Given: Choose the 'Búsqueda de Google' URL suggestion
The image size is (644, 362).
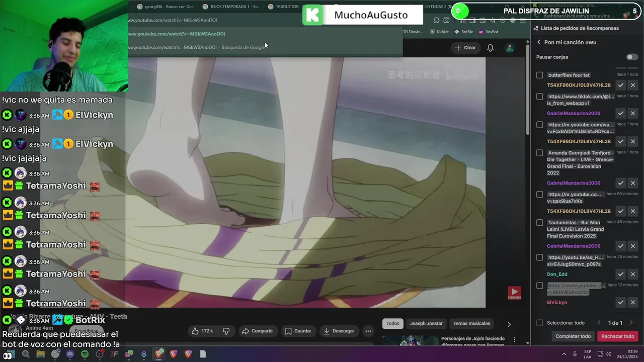Looking at the screenshot, I should (265, 47).
